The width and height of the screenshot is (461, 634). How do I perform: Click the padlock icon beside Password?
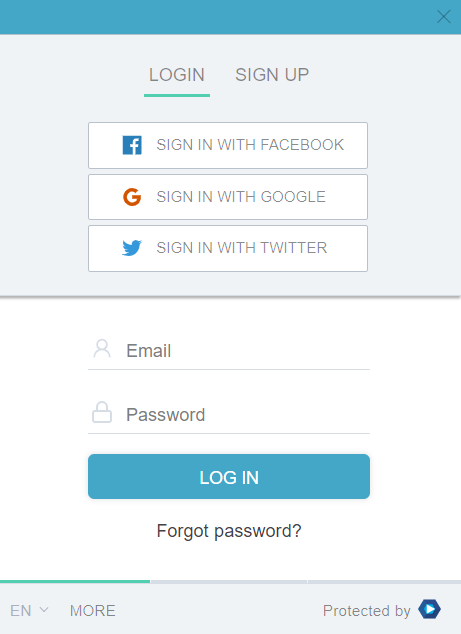(x=102, y=412)
